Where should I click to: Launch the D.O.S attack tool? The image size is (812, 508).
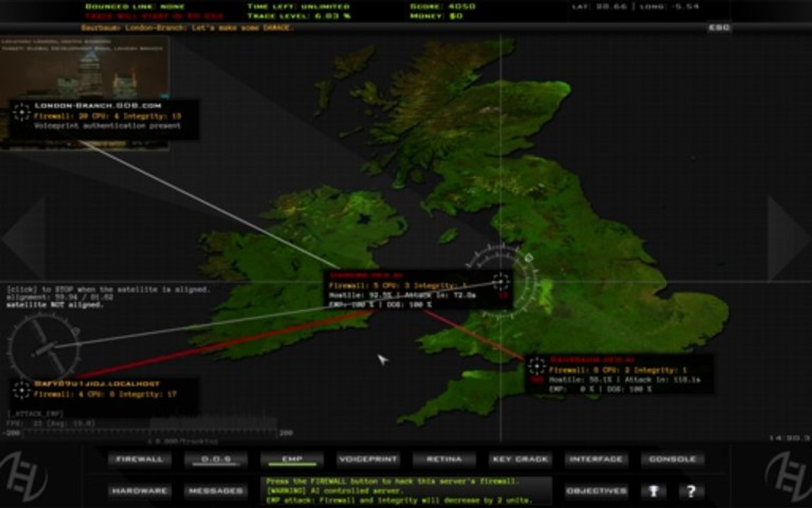pyautogui.click(x=216, y=459)
